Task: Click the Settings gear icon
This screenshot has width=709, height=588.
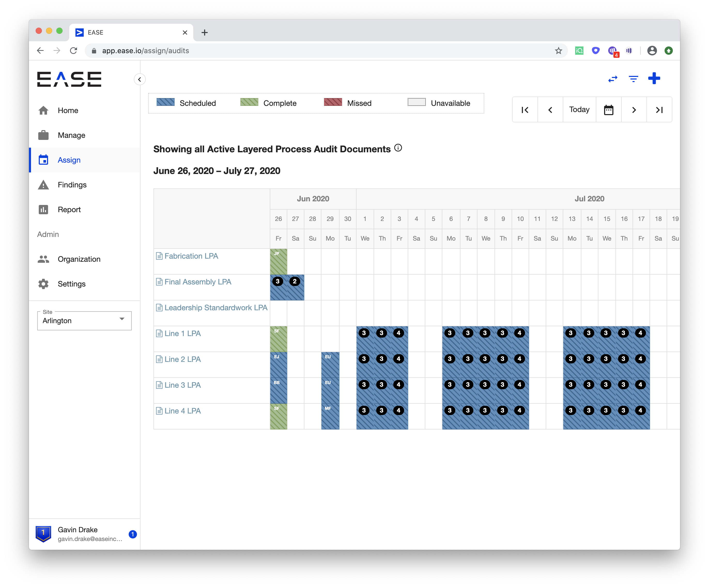Action: tap(44, 284)
